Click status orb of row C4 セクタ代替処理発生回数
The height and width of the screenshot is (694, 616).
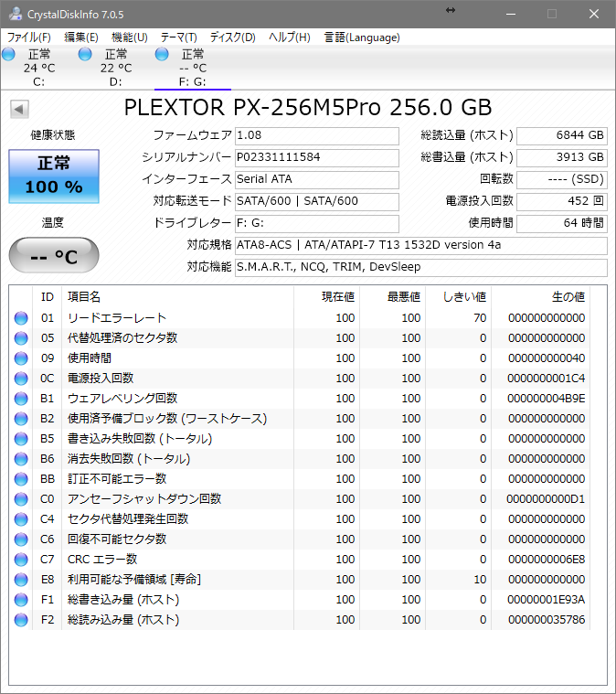[x=21, y=519]
